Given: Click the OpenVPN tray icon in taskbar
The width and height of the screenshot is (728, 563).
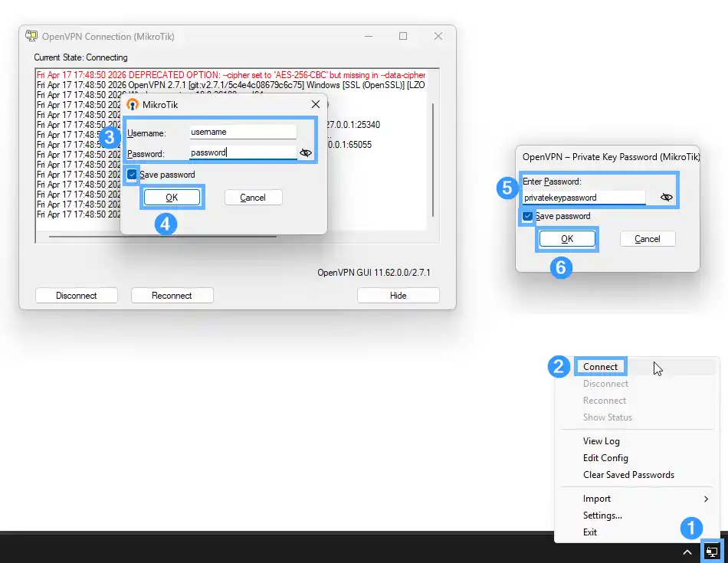Looking at the screenshot, I should pyautogui.click(x=711, y=552).
